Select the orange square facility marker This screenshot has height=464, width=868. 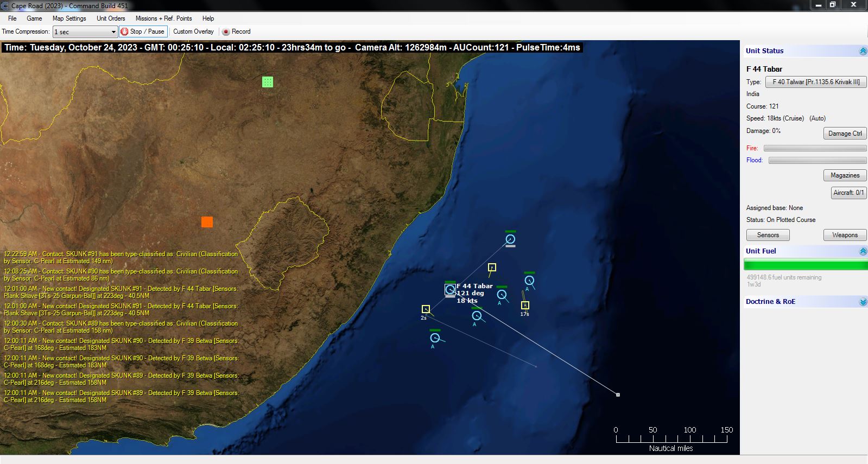(x=207, y=222)
